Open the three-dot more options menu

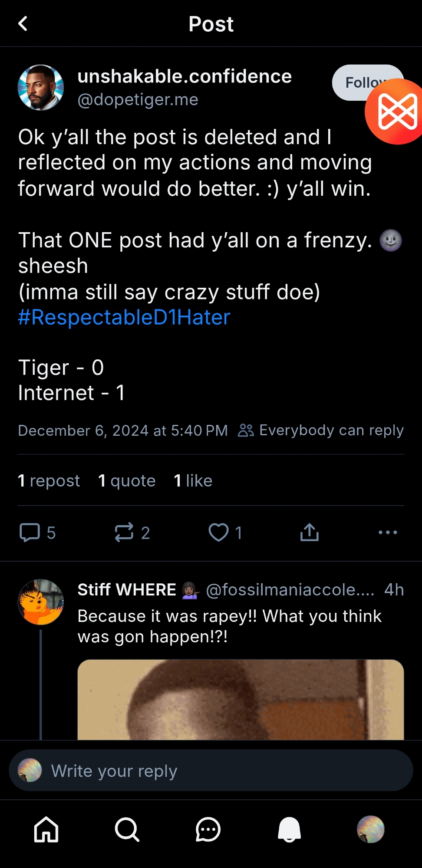(x=388, y=533)
